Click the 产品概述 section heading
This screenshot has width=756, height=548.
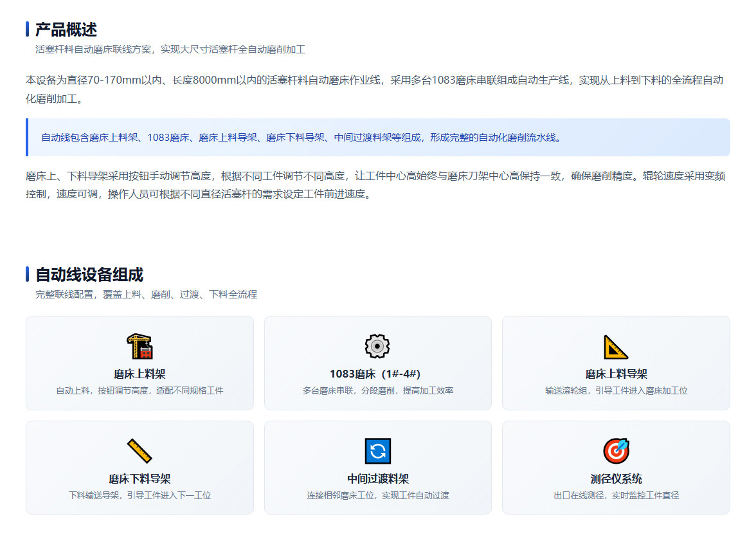point(66,30)
